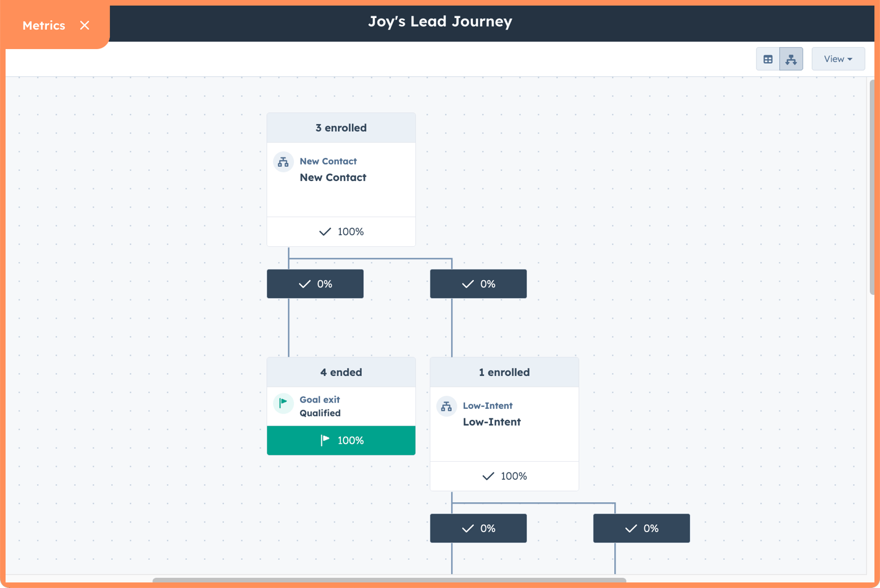Open the View dropdown

pos(838,59)
